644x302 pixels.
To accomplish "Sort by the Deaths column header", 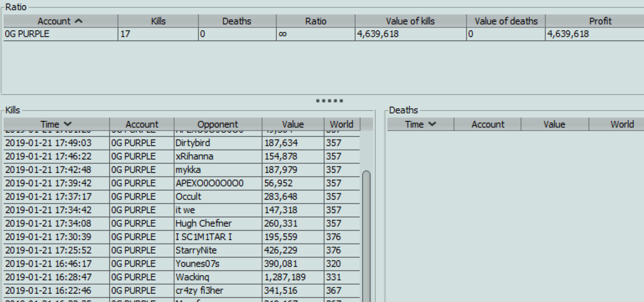I will [236, 21].
